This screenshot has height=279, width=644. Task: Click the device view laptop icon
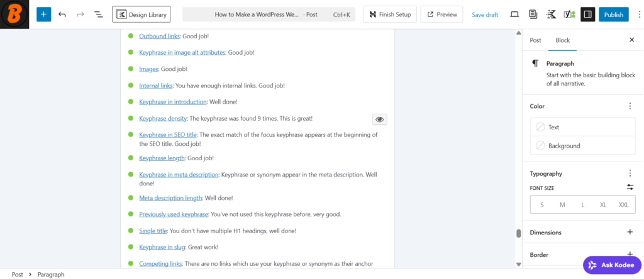[x=514, y=14]
